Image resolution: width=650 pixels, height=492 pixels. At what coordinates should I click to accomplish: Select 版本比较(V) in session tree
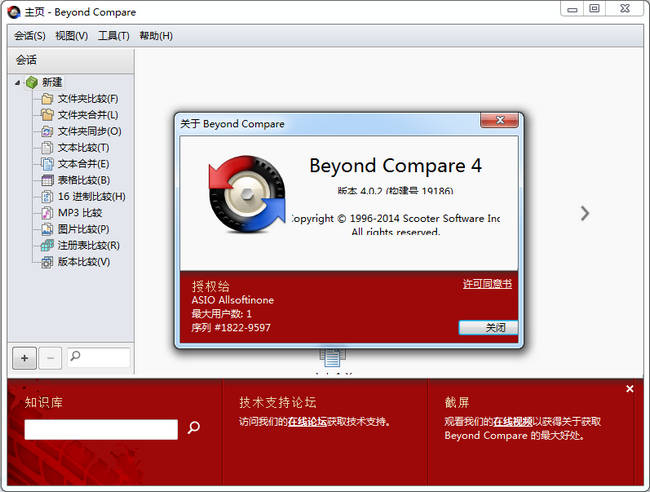pyautogui.click(x=84, y=262)
